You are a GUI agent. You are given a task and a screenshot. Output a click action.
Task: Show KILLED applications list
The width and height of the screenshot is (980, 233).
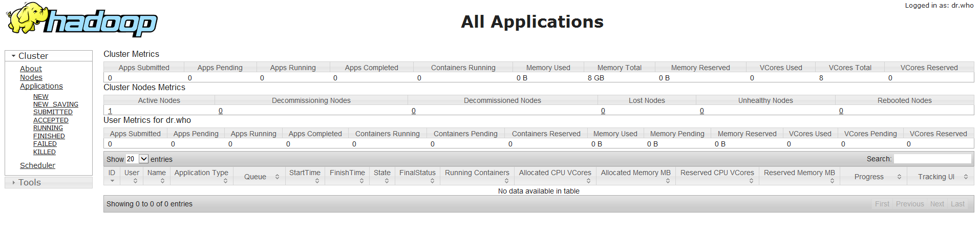(45, 152)
